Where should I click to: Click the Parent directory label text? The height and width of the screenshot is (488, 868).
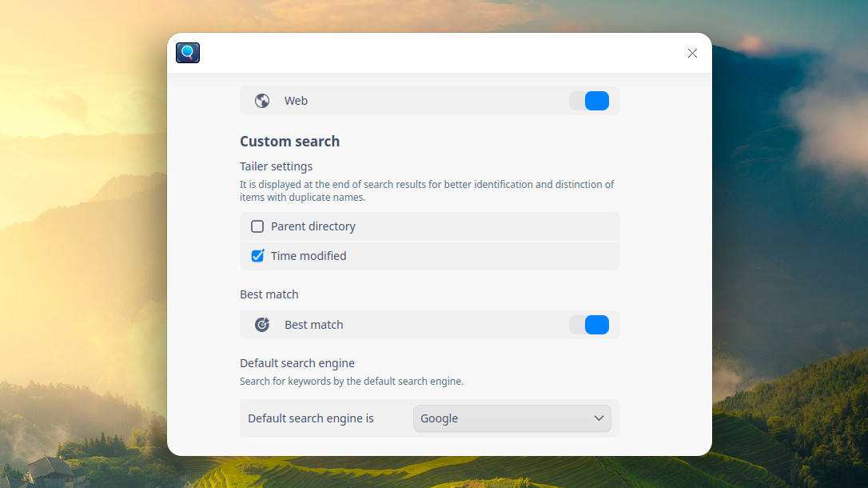(x=313, y=226)
